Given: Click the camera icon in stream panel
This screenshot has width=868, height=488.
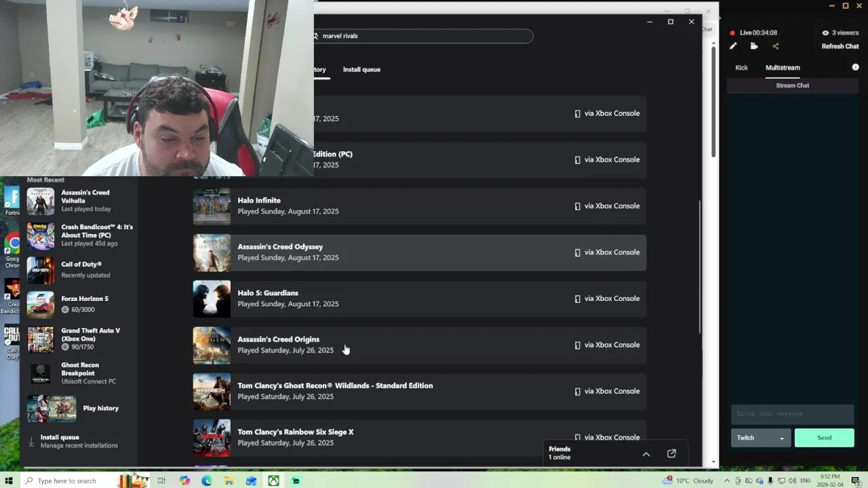Looking at the screenshot, I should [754, 46].
